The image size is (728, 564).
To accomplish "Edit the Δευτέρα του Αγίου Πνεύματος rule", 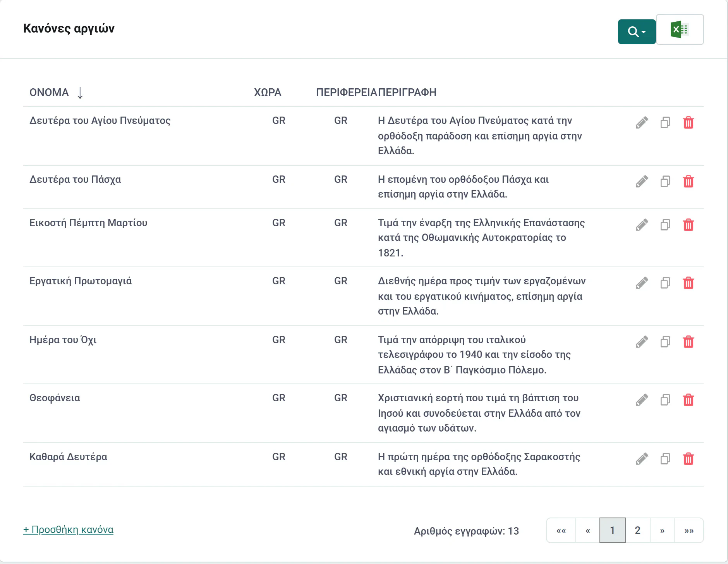I will (642, 123).
